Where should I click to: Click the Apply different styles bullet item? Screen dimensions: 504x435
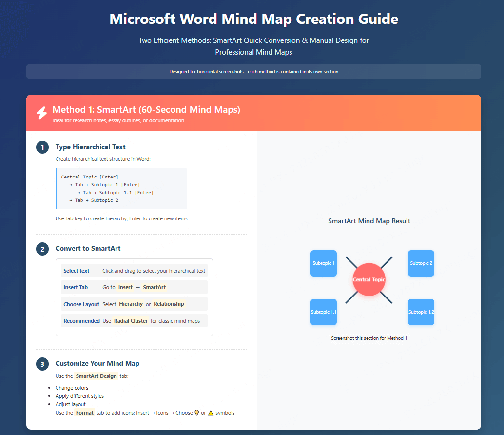coord(79,396)
